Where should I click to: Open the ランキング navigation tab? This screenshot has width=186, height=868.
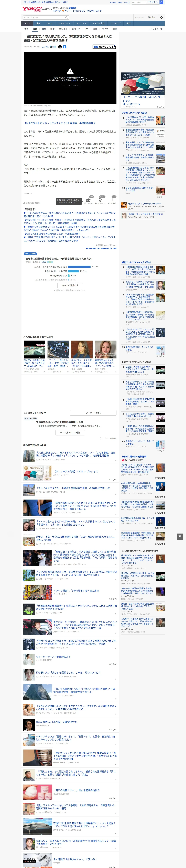pyautogui.click(x=115, y=24)
